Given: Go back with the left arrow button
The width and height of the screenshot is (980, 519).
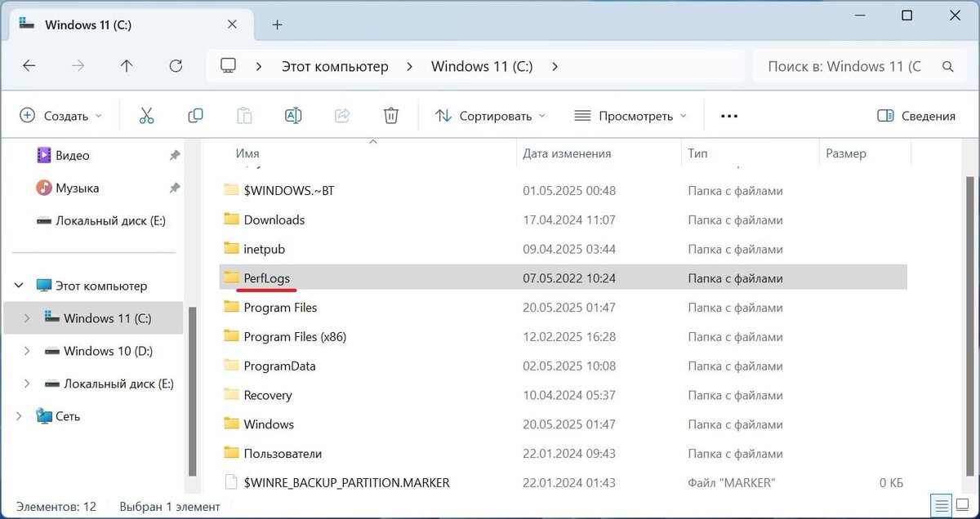Looking at the screenshot, I should [29, 66].
